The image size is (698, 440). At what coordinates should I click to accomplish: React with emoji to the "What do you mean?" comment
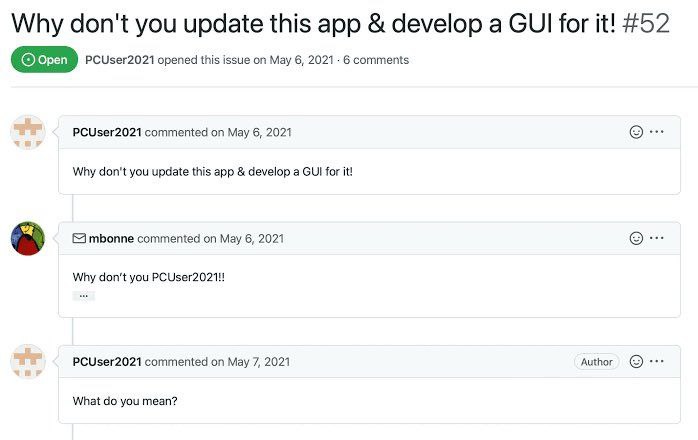(636, 361)
